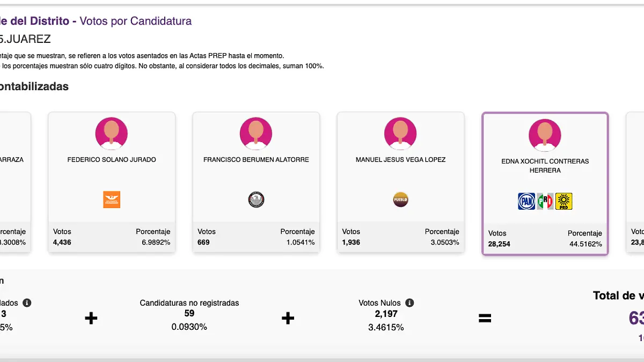Viewport: 644px width, 362px height.
Task: Click the 28,254 votes figure
Action: coord(499,244)
